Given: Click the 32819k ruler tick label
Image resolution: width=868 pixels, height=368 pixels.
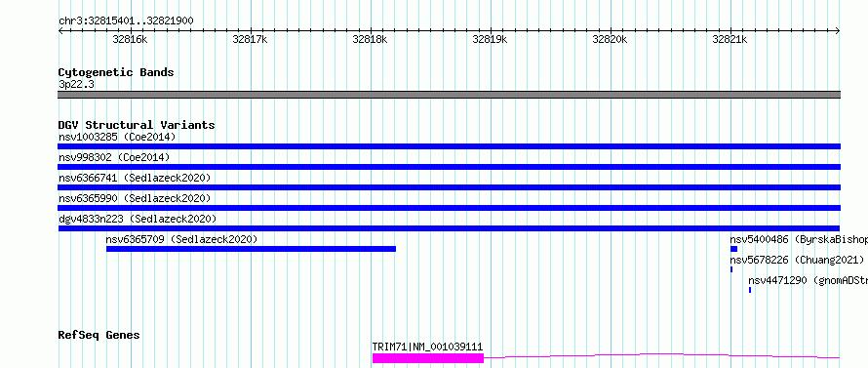Looking at the screenshot, I should click(490, 39).
